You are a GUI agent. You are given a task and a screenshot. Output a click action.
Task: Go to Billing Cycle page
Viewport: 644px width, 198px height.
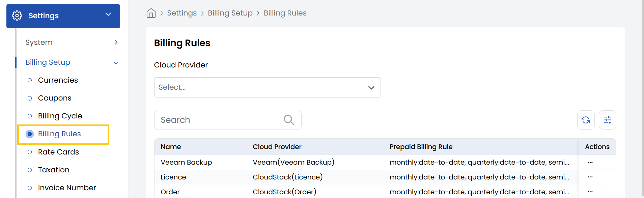tap(60, 116)
